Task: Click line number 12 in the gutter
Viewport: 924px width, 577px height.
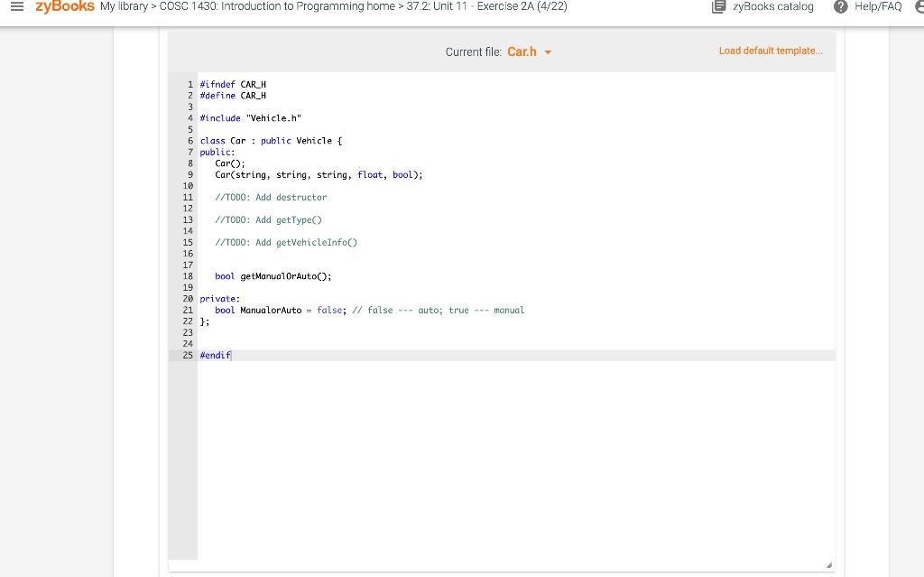Action: [x=188, y=209]
